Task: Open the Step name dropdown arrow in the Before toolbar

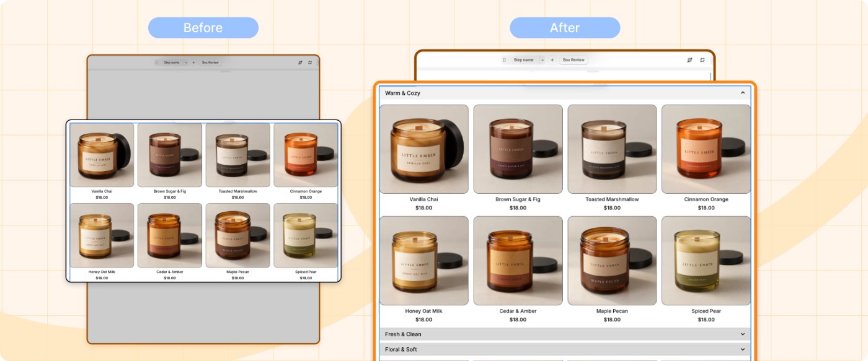Action: click(x=186, y=63)
